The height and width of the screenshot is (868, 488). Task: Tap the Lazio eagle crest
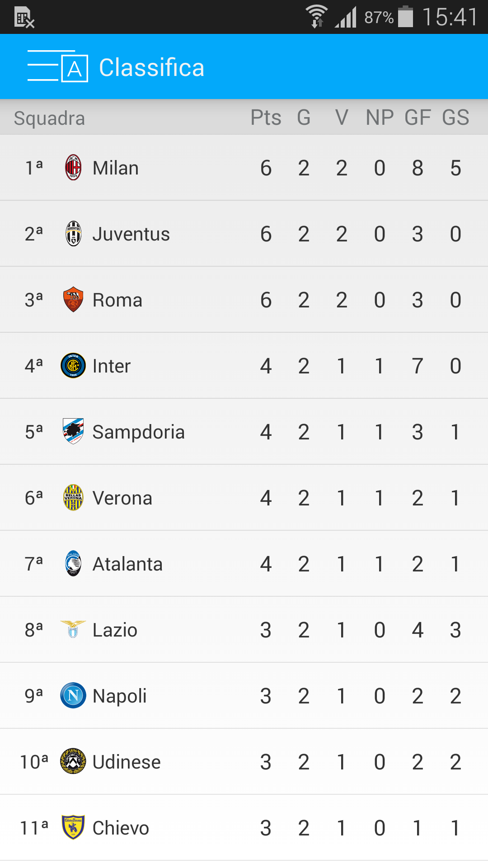73,629
